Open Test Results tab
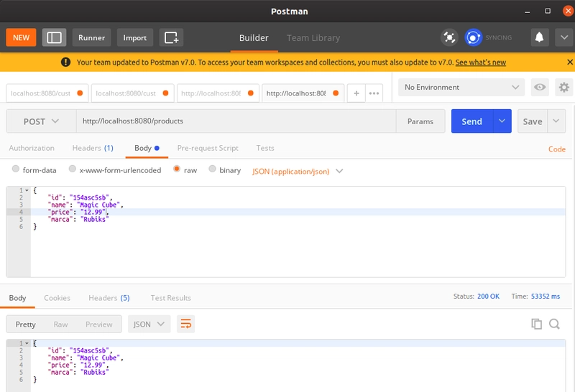The height and width of the screenshot is (392, 575). 170,298
